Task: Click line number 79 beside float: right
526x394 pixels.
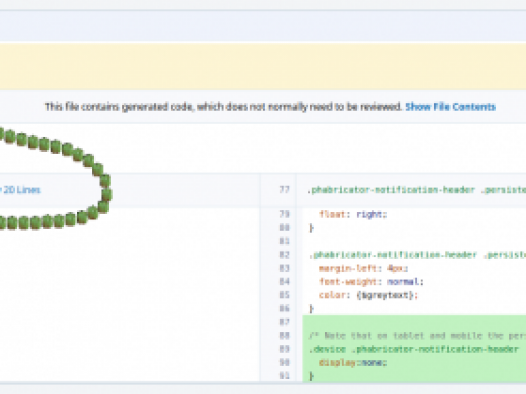Action: click(x=284, y=214)
